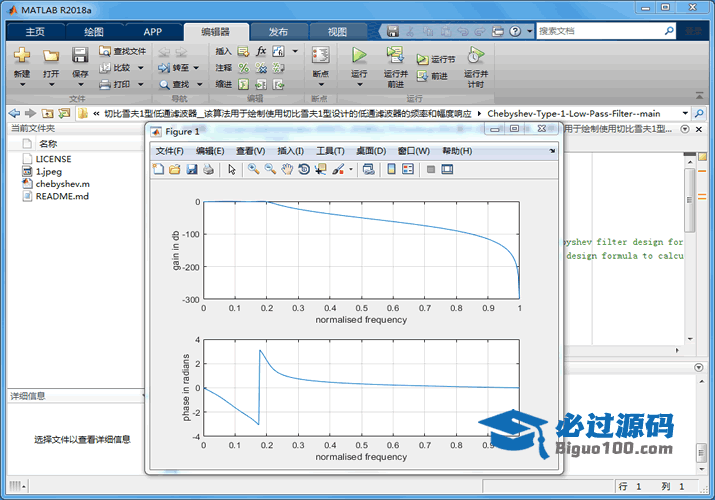The image size is (715, 500).
Task: Click the uncomment icon beside percent icon
Action: tap(261, 68)
